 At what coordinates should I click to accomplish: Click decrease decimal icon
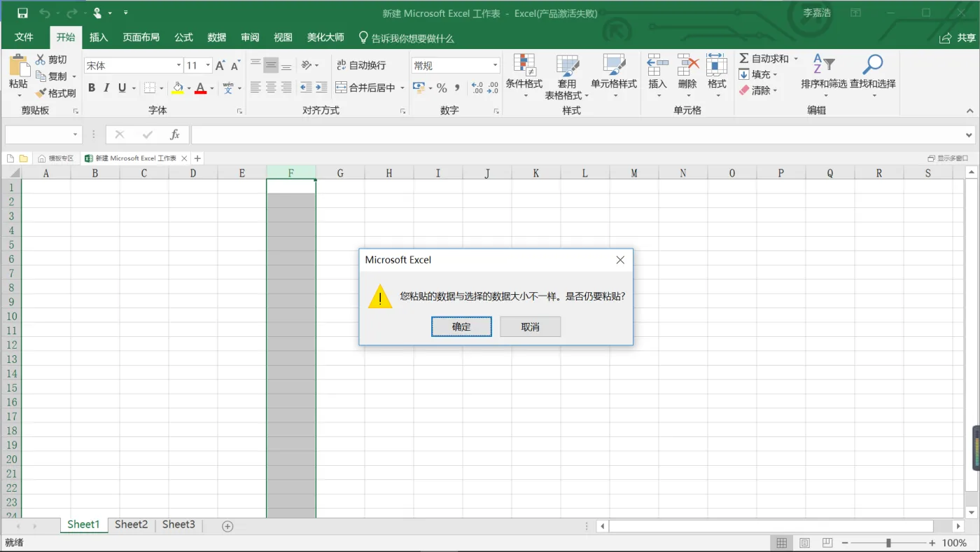point(493,88)
